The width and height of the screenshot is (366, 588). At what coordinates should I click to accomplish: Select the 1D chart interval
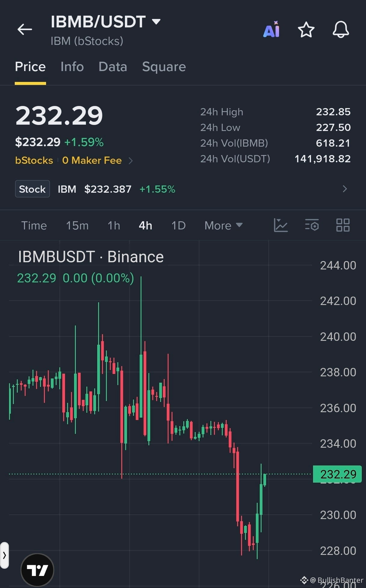pos(178,226)
